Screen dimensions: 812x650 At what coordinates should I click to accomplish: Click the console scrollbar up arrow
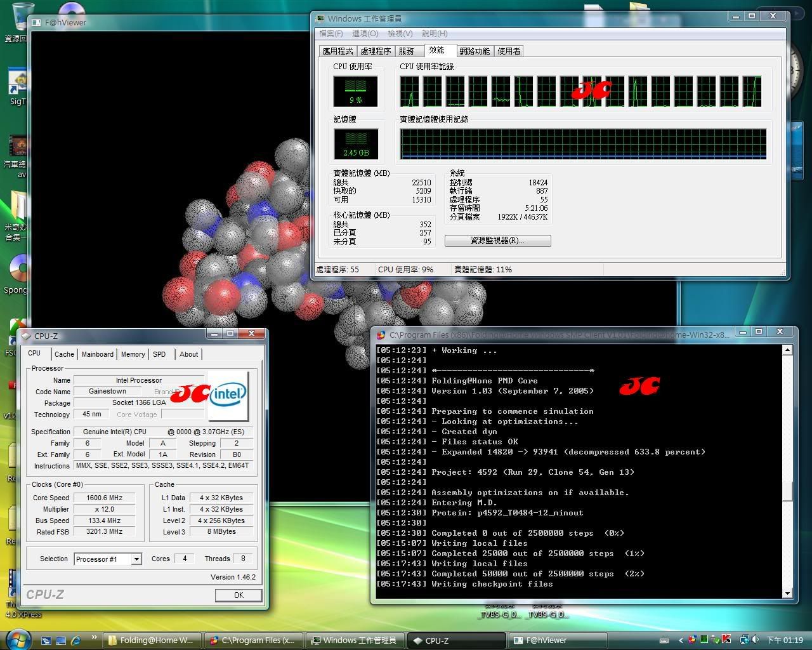click(787, 350)
